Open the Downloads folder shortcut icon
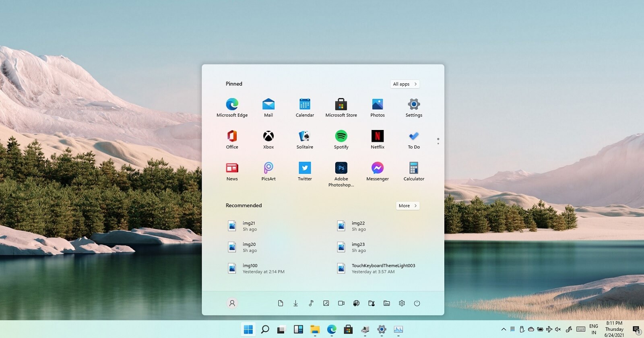 [x=295, y=303]
